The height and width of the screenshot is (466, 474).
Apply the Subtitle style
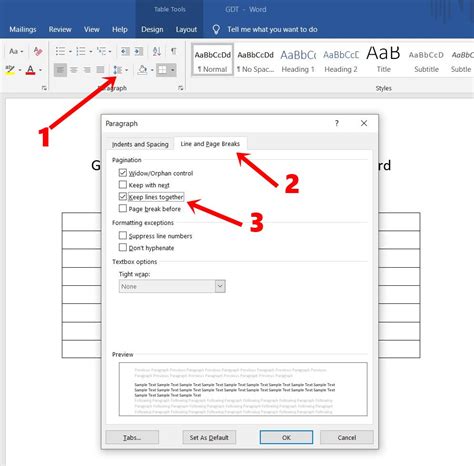point(426,60)
